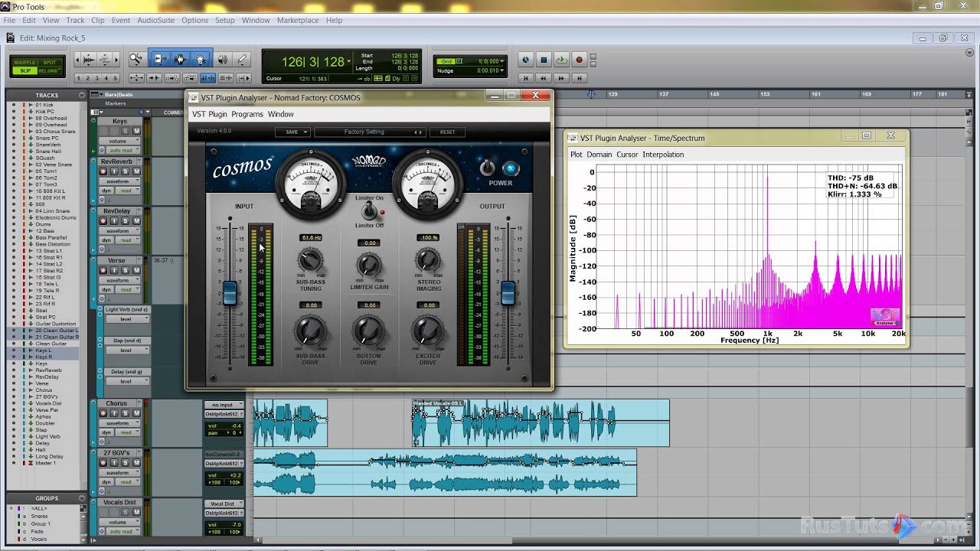Open the File menu
Image resolution: width=980 pixels, height=551 pixels.
tap(9, 21)
